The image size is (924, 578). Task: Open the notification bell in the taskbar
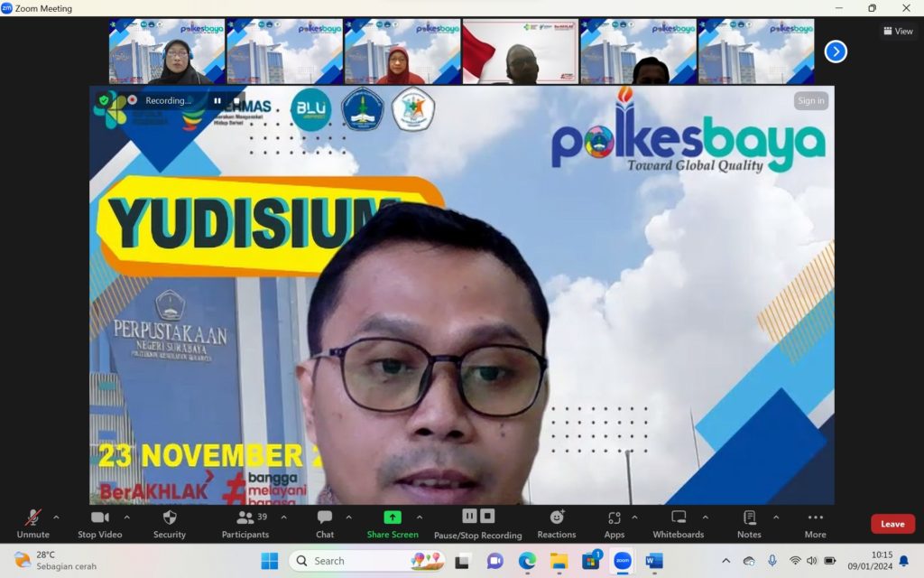click(x=904, y=561)
